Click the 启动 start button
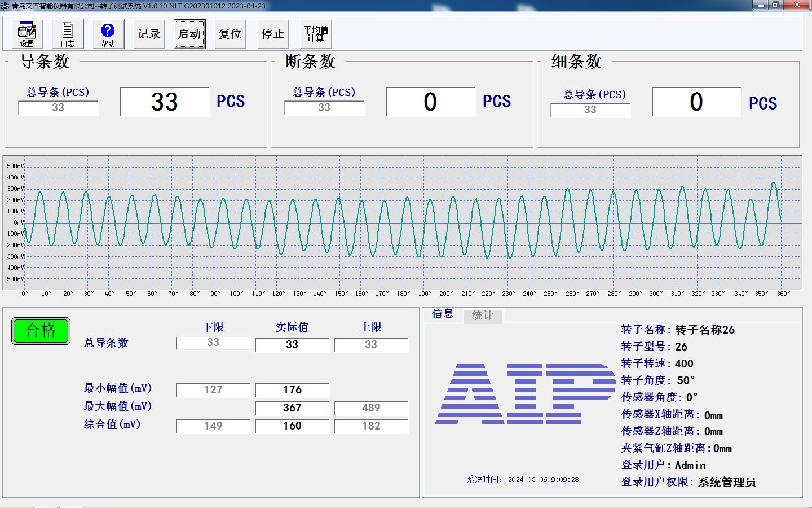Screen dimensions: 812x508 189,34
